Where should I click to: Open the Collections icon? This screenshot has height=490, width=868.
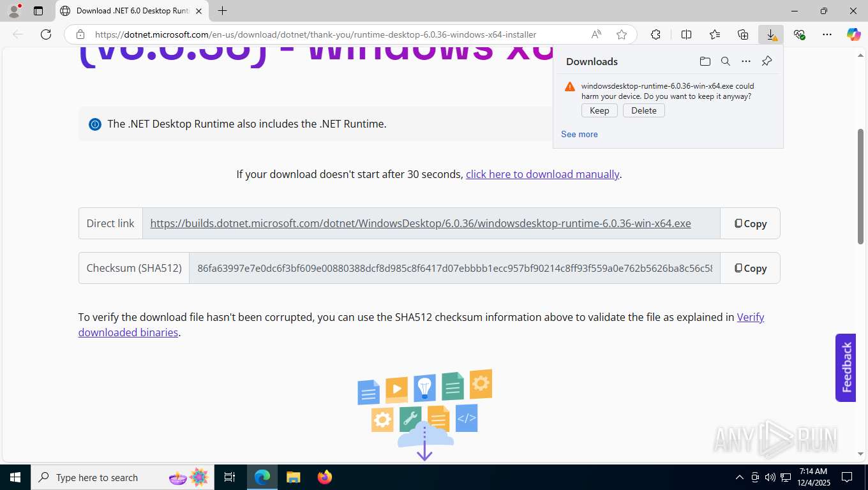pyautogui.click(x=743, y=34)
